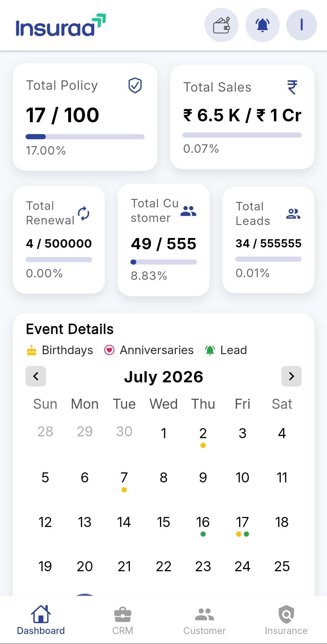
Task: Click the Total Policy shield icon
Action: click(135, 85)
